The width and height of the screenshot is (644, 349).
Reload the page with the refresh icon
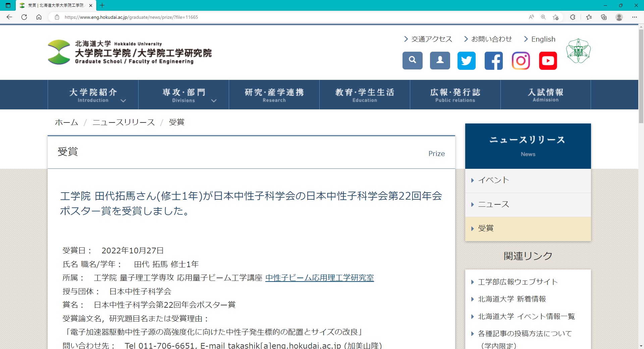pos(24,17)
